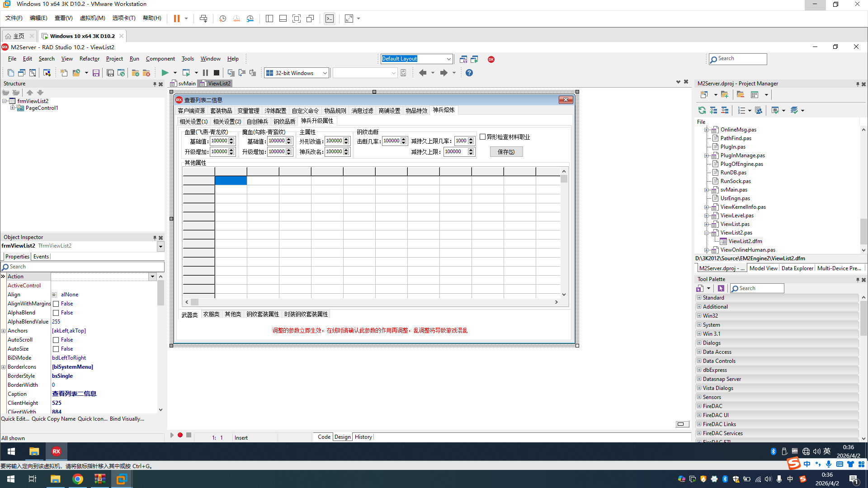Toggle the AutoScroll property checkbox
Image resolution: width=868 pixels, height=488 pixels.
click(x=56, y=340)
